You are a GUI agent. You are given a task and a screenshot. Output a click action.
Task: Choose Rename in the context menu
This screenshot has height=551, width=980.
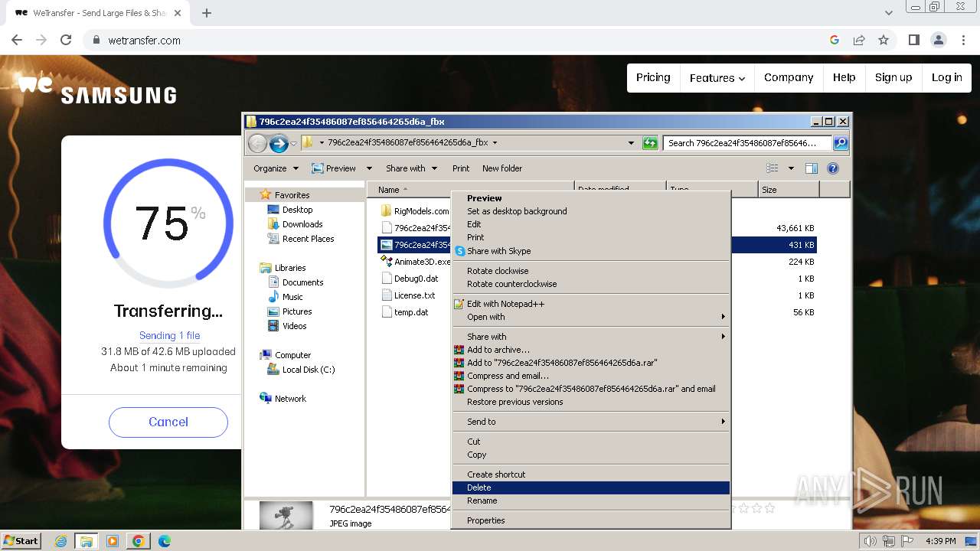pyautogui.click(x=591, y=500)
